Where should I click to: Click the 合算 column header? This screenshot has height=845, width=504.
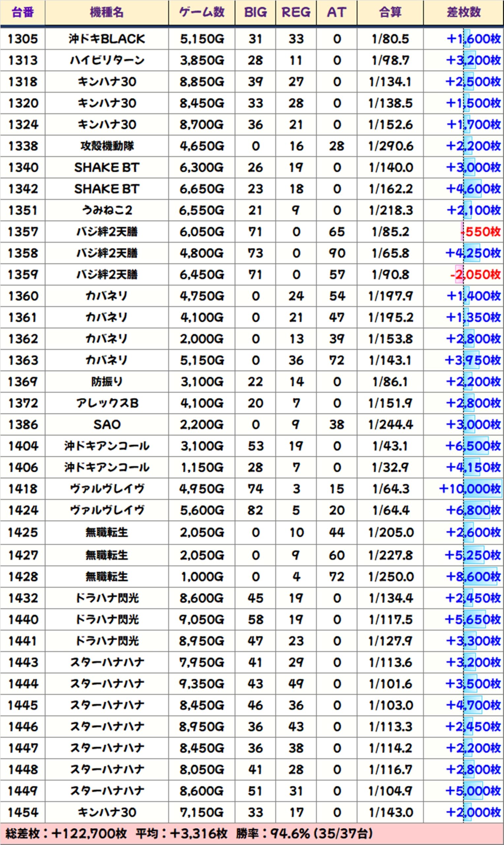[390, 13]
